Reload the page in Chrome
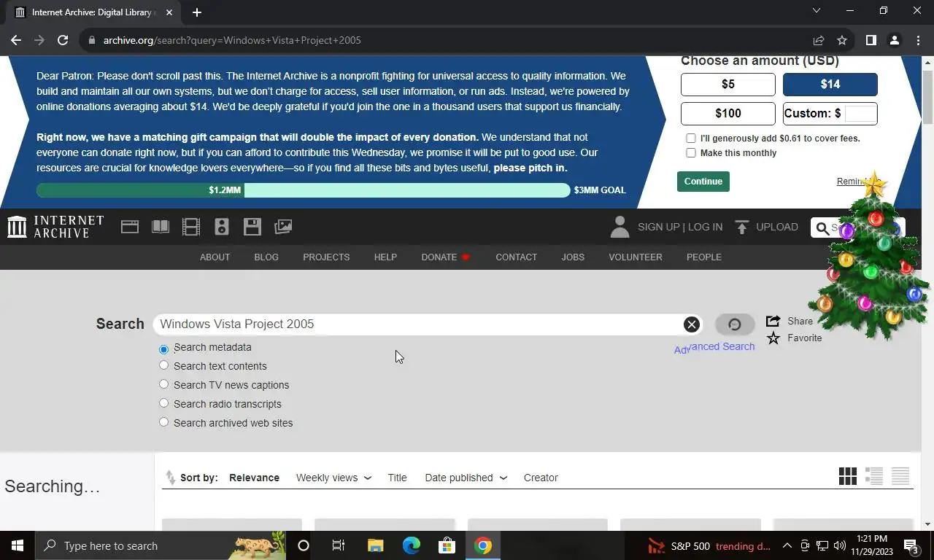 (63, 40)
